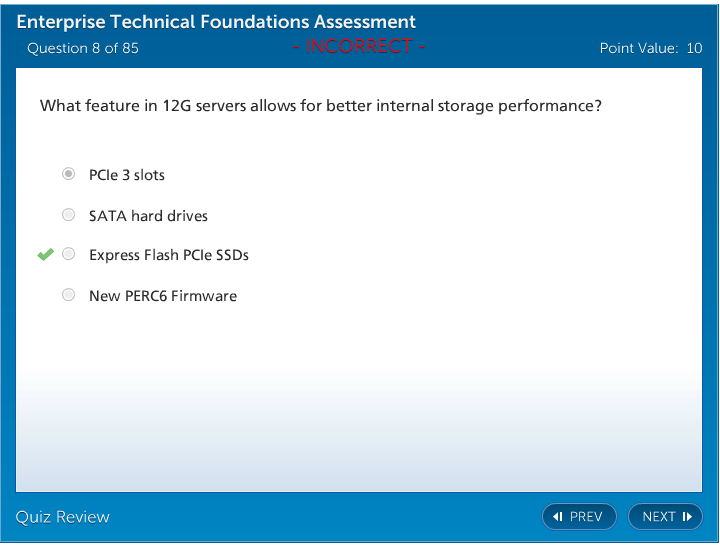Click the Express Flash PCIe SSDs text

tap(168, 255)
